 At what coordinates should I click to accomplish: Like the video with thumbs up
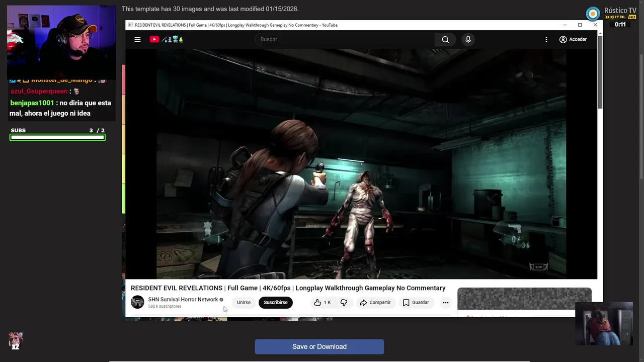pos(322,302)
